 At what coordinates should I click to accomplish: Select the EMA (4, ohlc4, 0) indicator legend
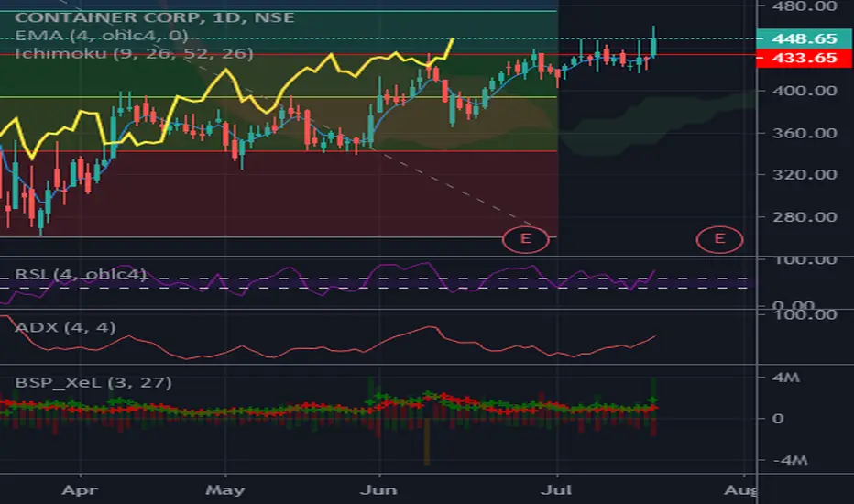tap(102, 36)
